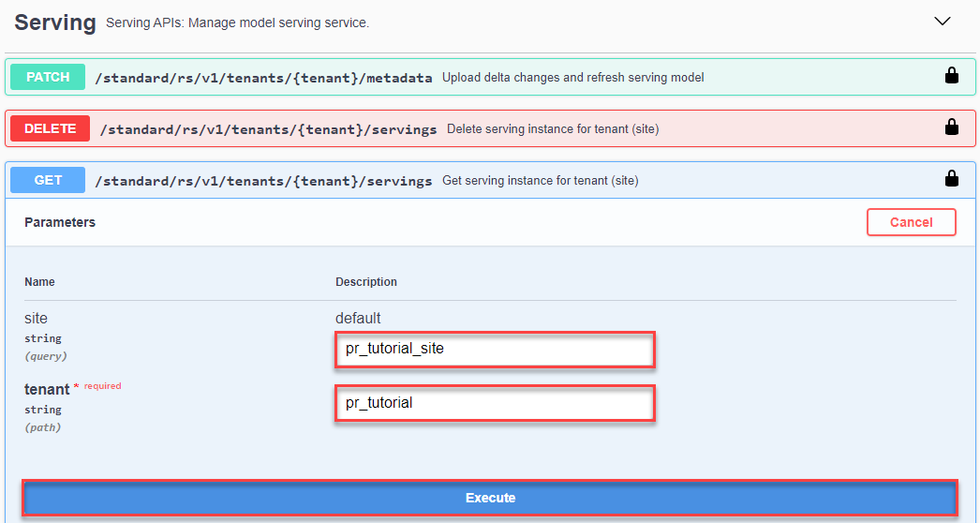Expand the PATCH metadata endpoint
Viewport: 980px width, 523px height.
pos(490,77)
